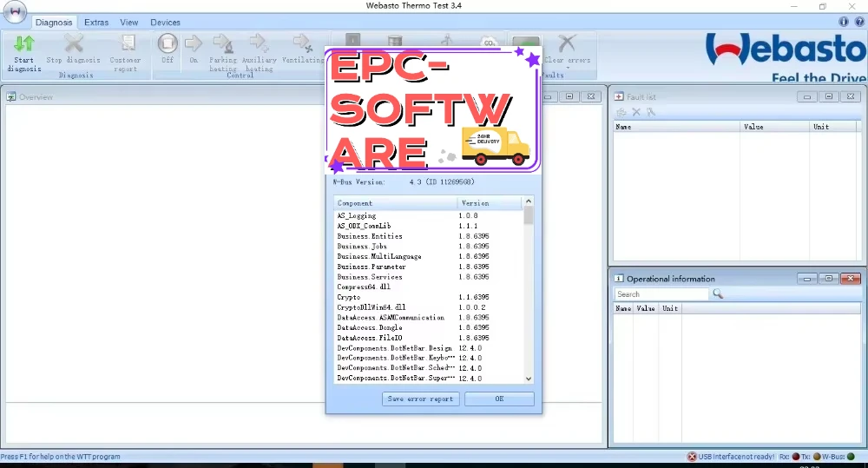
Task: Select the Compress64.dll row
Action: pyautogui.click(x=428, y=287)
